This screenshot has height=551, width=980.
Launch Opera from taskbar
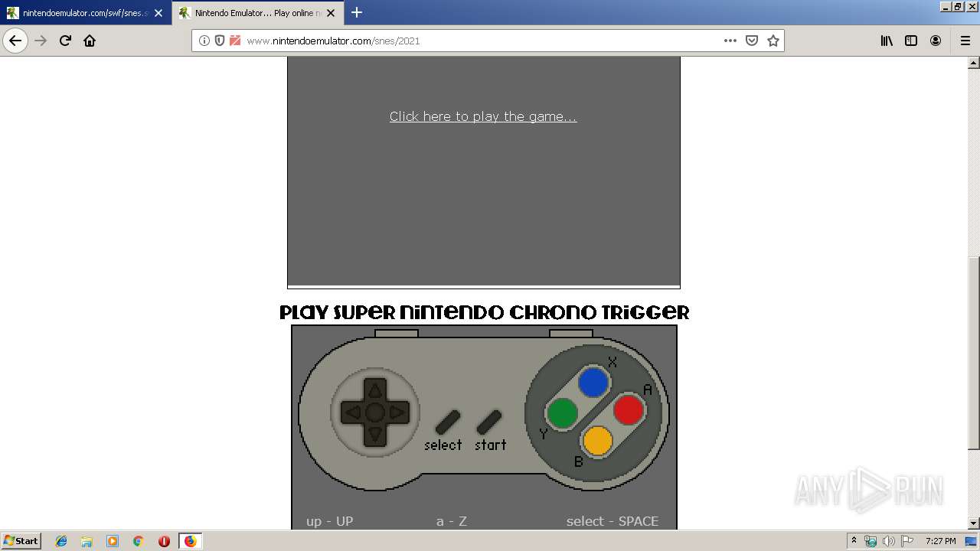[164, 541]
